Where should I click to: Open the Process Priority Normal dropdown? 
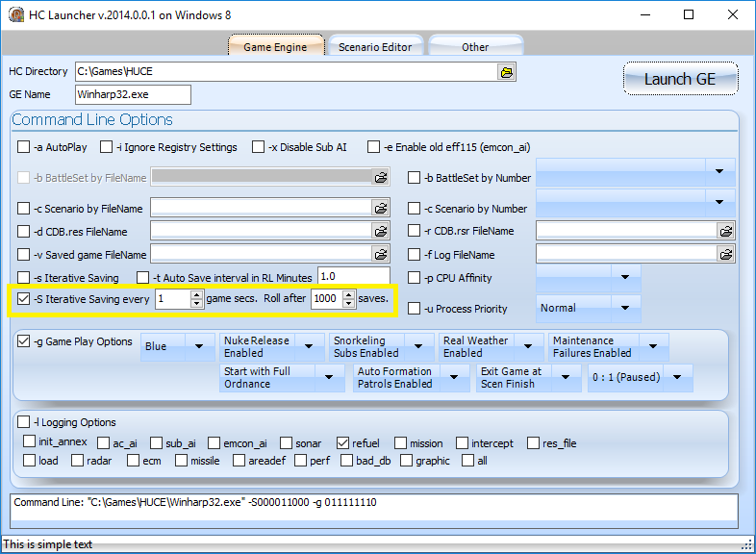pyautogui.click(x=626, y=308)
